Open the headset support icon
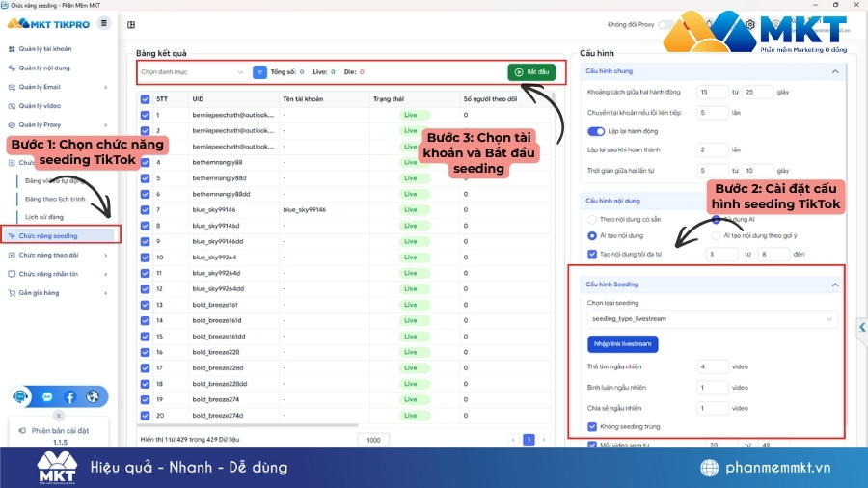The height and width of the screenshot is (488, 868). tap(20, 396)
